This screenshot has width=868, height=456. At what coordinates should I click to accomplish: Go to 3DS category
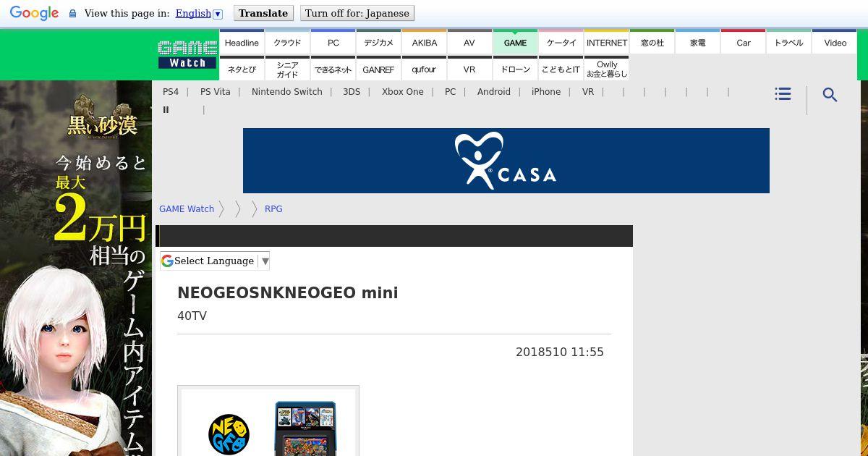(x=352, y=92)
